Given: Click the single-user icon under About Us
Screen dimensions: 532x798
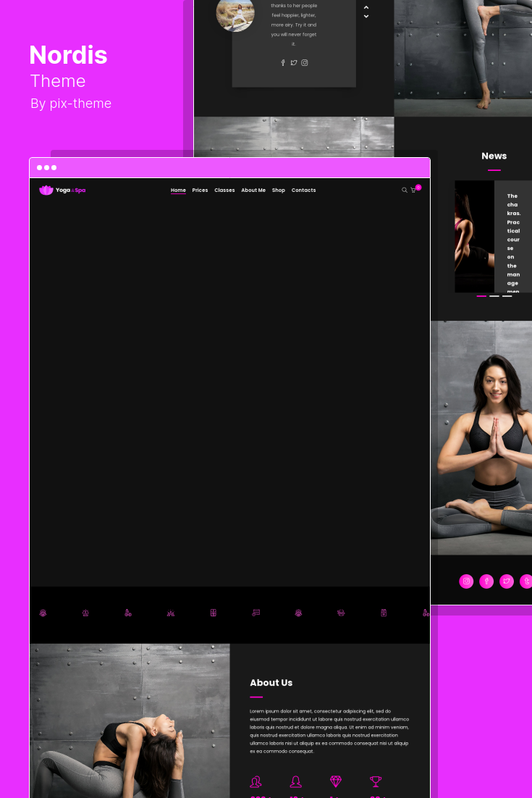Looking at the screenshot, I should (295, 781).
